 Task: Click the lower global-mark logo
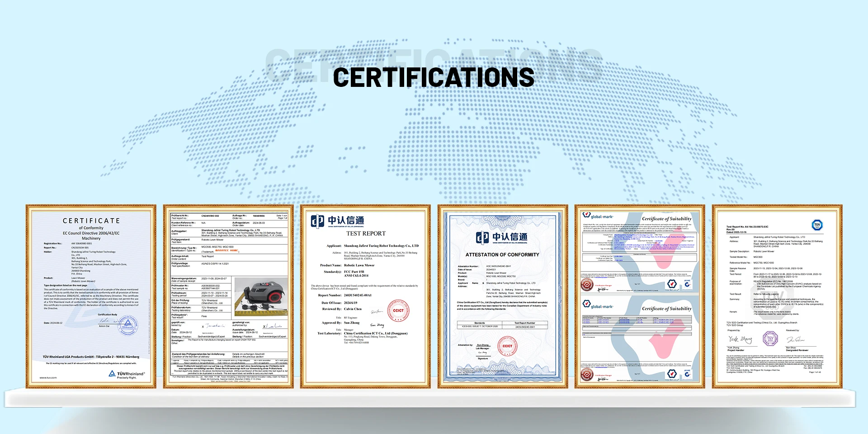598,305
